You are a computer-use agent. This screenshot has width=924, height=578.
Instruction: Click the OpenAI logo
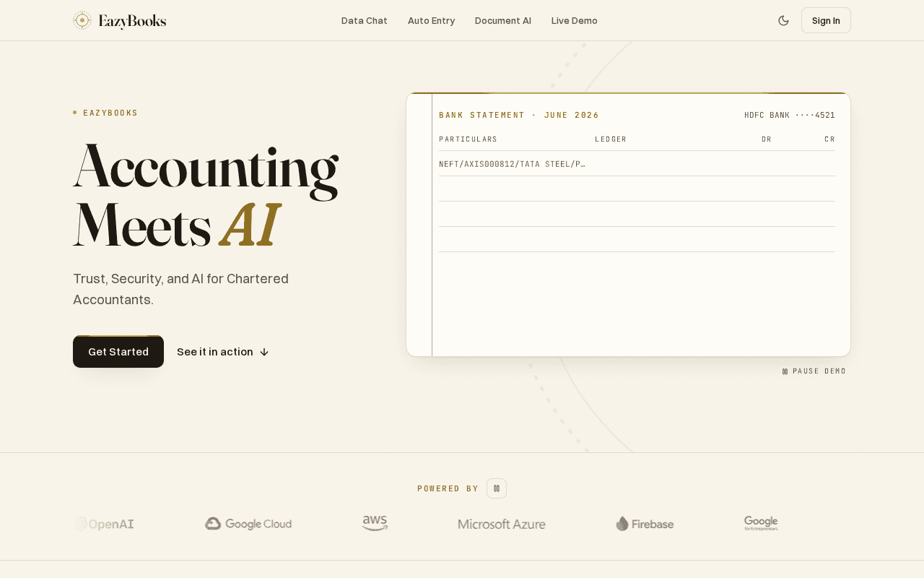pos(105,524)
